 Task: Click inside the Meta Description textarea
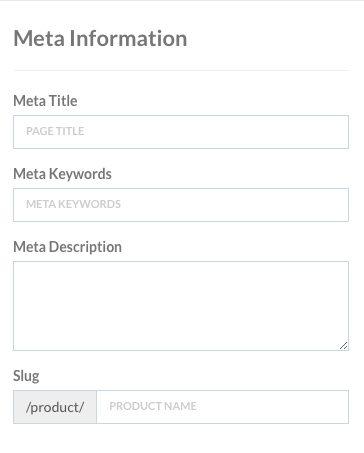[x=181, y=306]
